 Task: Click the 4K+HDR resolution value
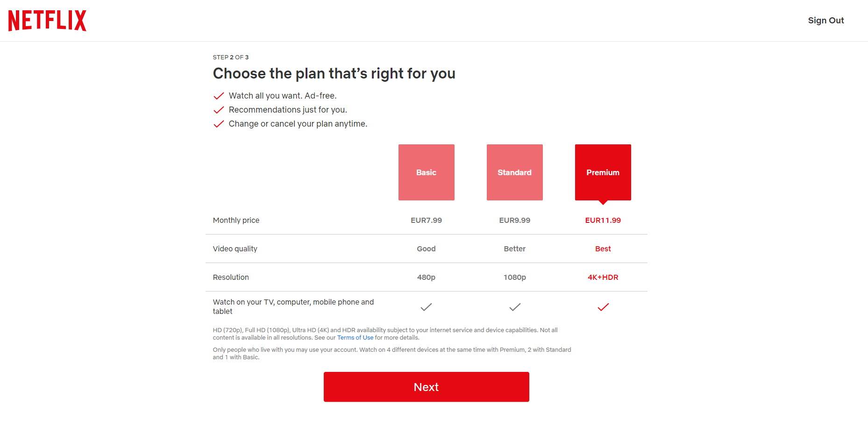click(603, 278)
